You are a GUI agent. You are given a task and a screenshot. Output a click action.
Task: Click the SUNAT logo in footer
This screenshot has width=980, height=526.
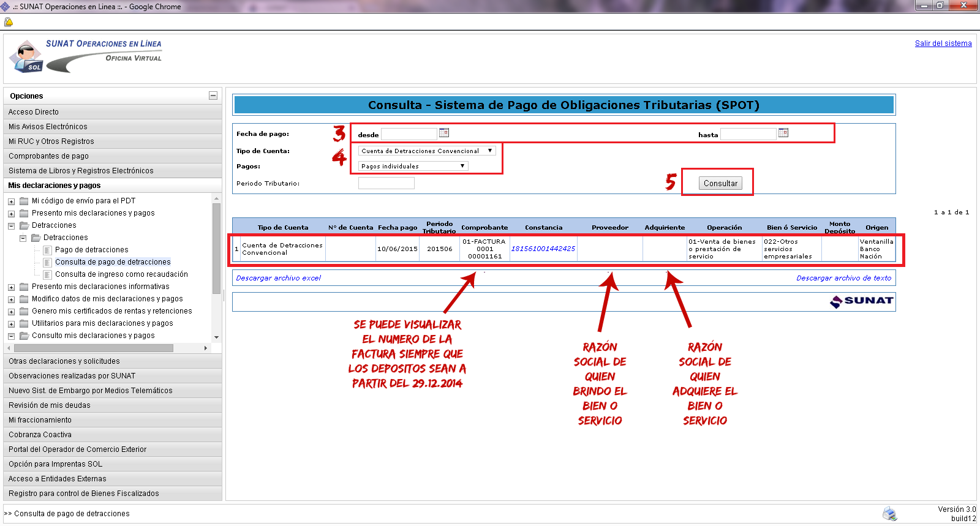(862, 301)
